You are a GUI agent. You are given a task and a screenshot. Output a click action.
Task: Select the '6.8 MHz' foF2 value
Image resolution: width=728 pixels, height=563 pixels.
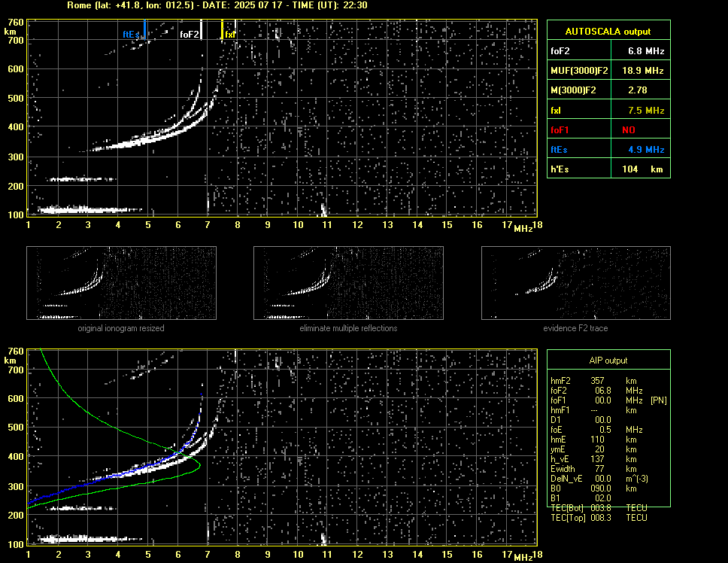click(646, 51)
